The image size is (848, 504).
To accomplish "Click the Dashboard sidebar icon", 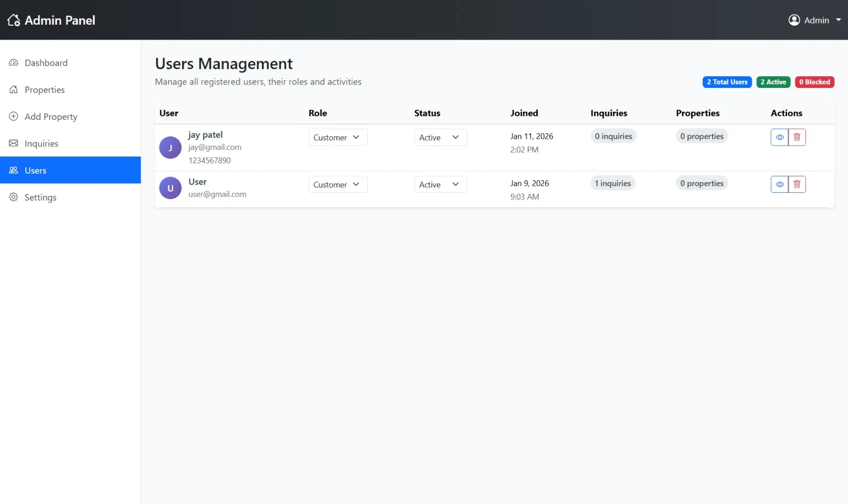I will pos(14,62).
